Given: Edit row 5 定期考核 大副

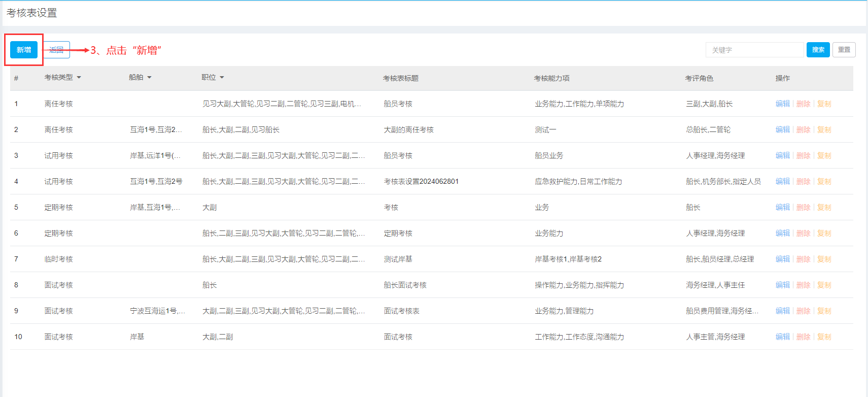Looking at the screenshot, I should (x=782, y=207).
